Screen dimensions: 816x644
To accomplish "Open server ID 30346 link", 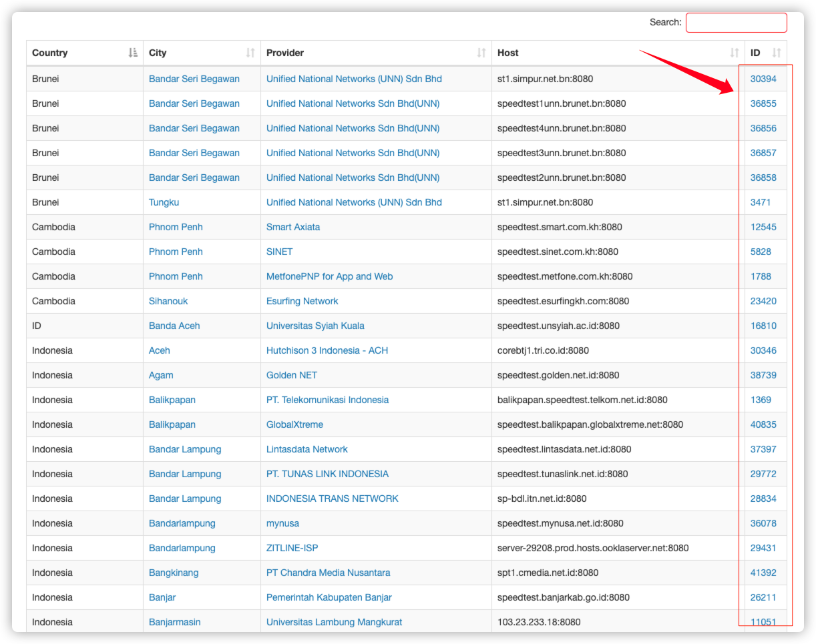I will pyautogui.click(x=763, y=350).
